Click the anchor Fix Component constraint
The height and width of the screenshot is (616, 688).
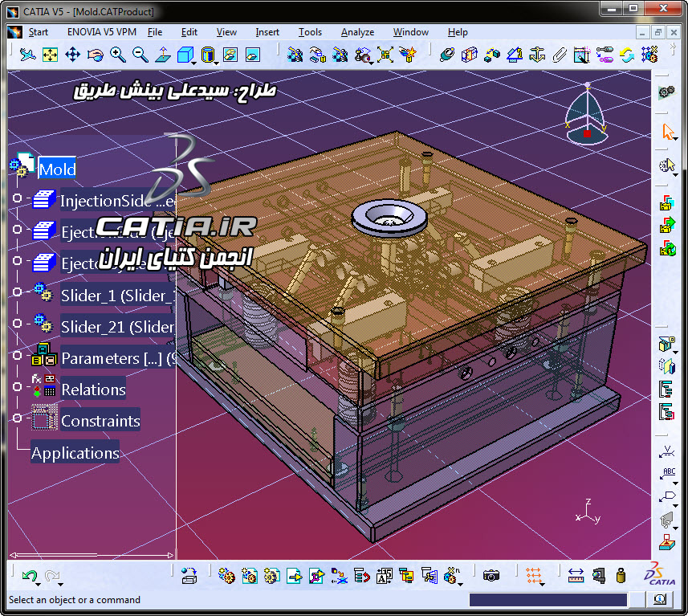tap(536, 55)
